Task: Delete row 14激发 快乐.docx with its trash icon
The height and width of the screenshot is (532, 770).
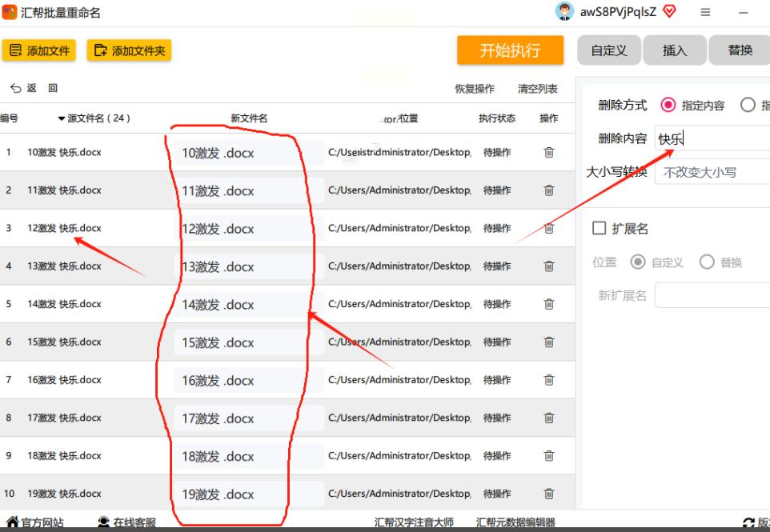Action: 549,304
